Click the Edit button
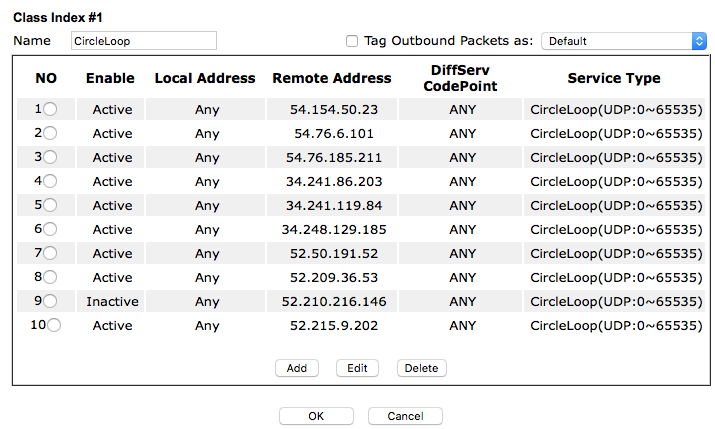This screenshot has height=429, width=715. point(358,368)
